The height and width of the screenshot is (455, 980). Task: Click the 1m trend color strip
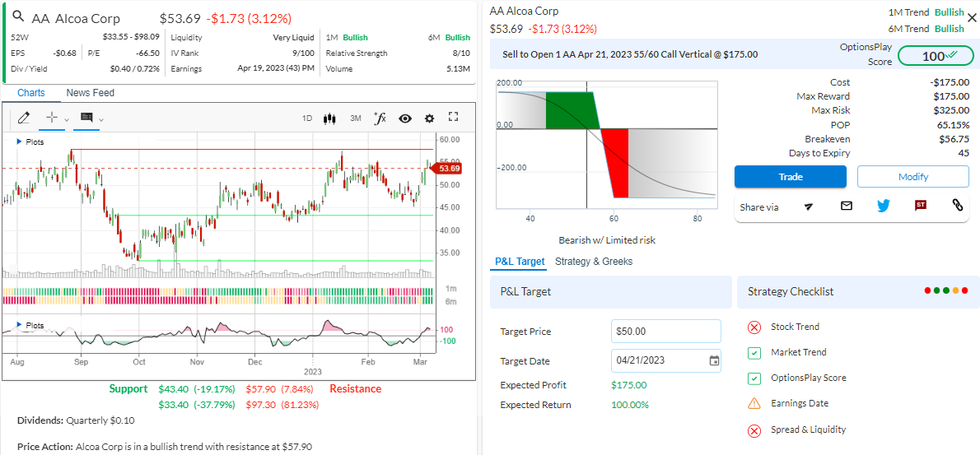click(x=217, y=291)
